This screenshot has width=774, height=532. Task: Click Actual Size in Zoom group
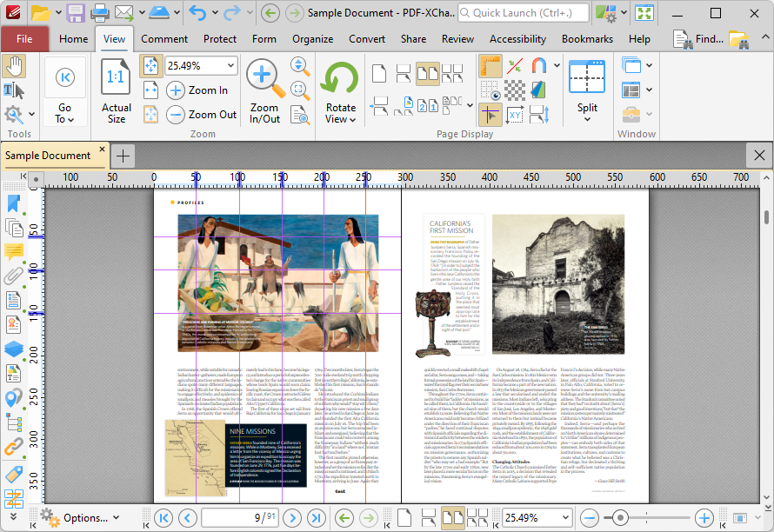tap(116, 91)
